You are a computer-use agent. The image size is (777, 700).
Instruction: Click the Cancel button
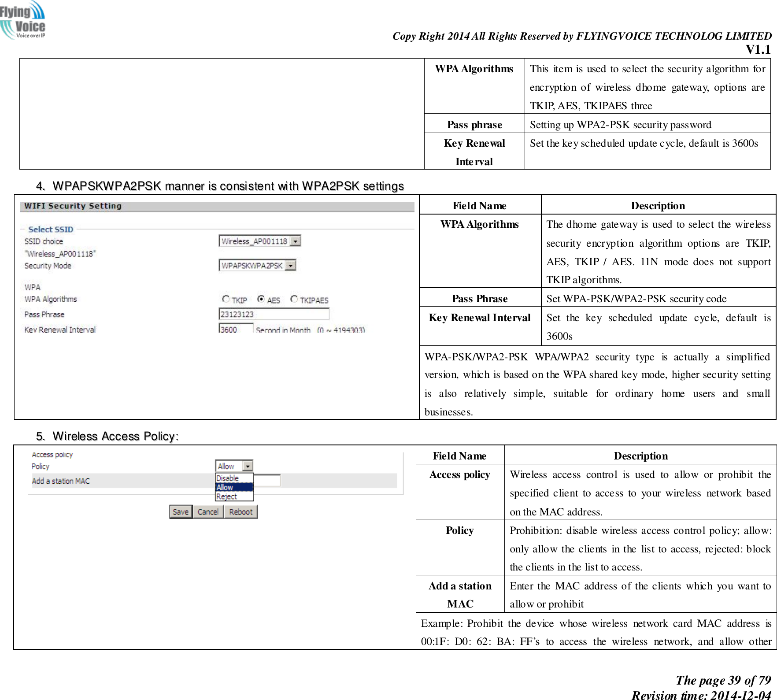pos(208,511)
